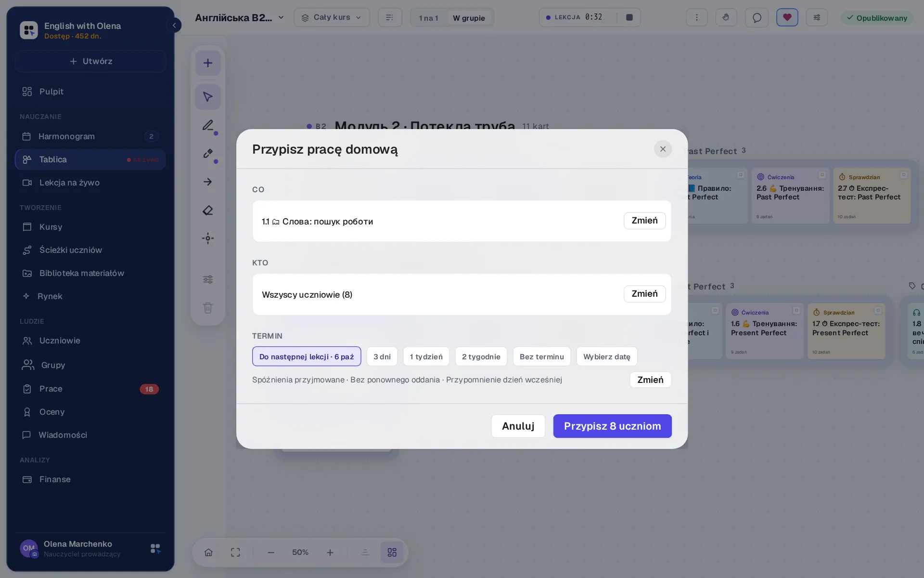Click Przypisz 8 uczniom

click(x=612, y=426)
